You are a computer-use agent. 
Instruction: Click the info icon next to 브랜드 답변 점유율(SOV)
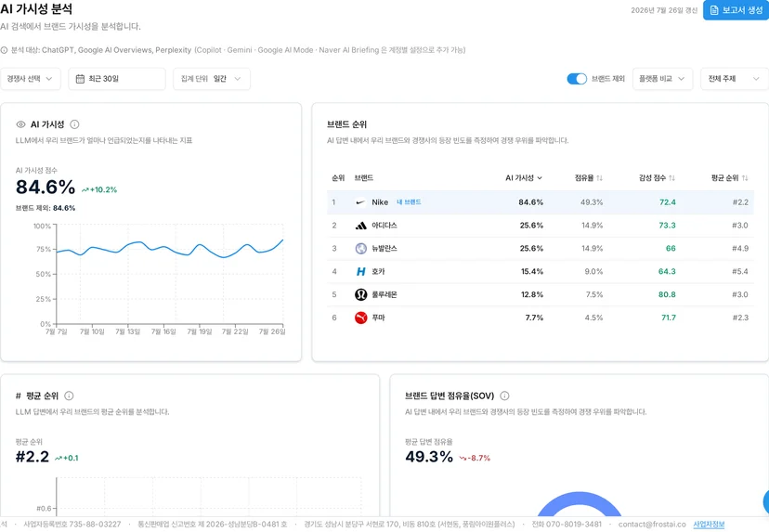[x=504, y=396]
